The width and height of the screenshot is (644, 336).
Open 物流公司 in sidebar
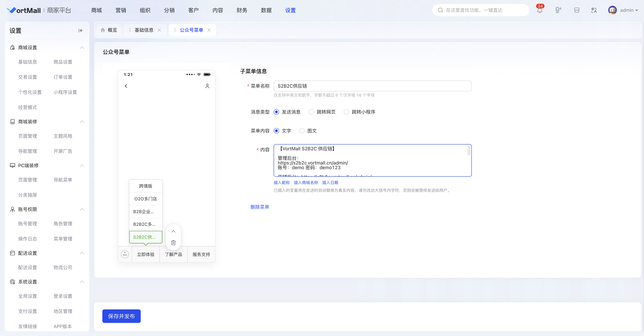point(63,268)
